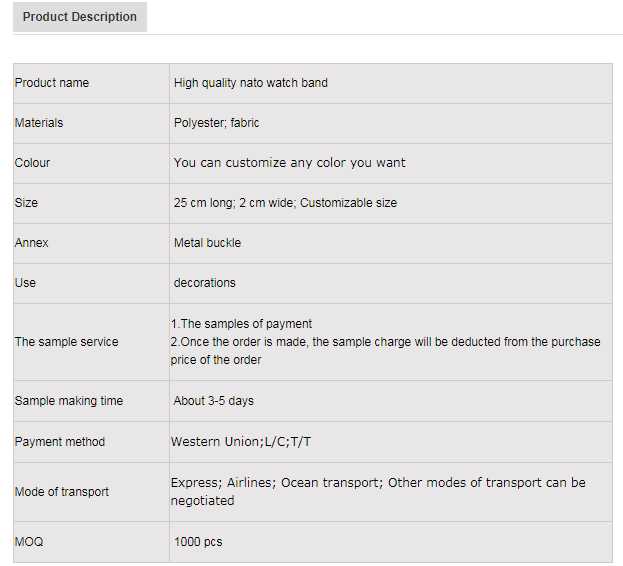Click the 'About 3-5 days' value
This screenshot has height=566, width=623.
(x=214, y=401)
